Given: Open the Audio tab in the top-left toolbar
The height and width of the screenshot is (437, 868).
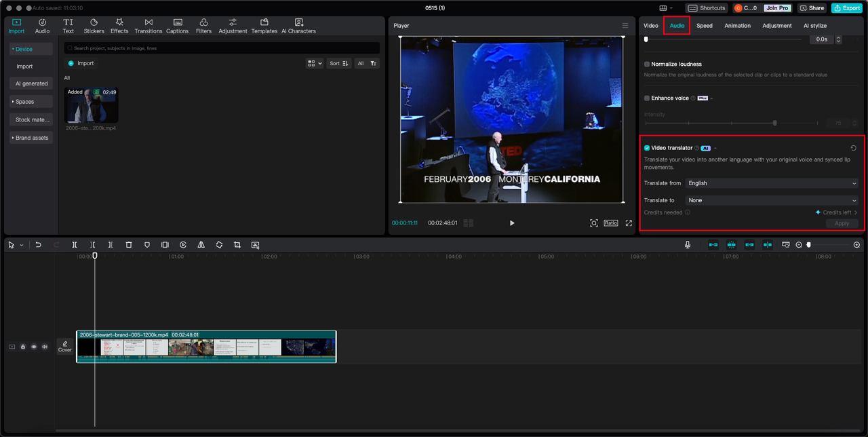Looking at the screenshot, I should [x=42, y=26].
